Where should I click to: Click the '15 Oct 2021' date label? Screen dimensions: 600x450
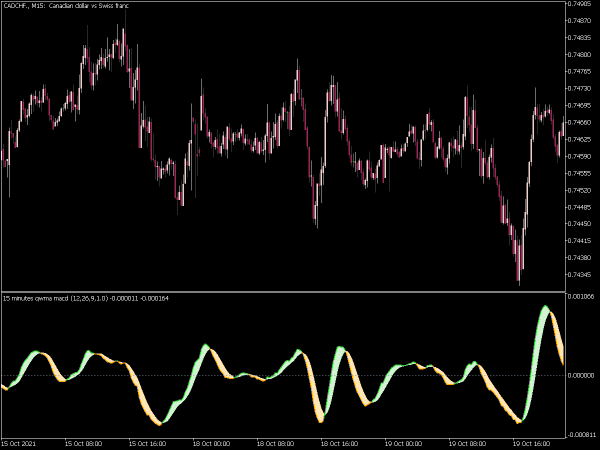[x=22, y=443]
